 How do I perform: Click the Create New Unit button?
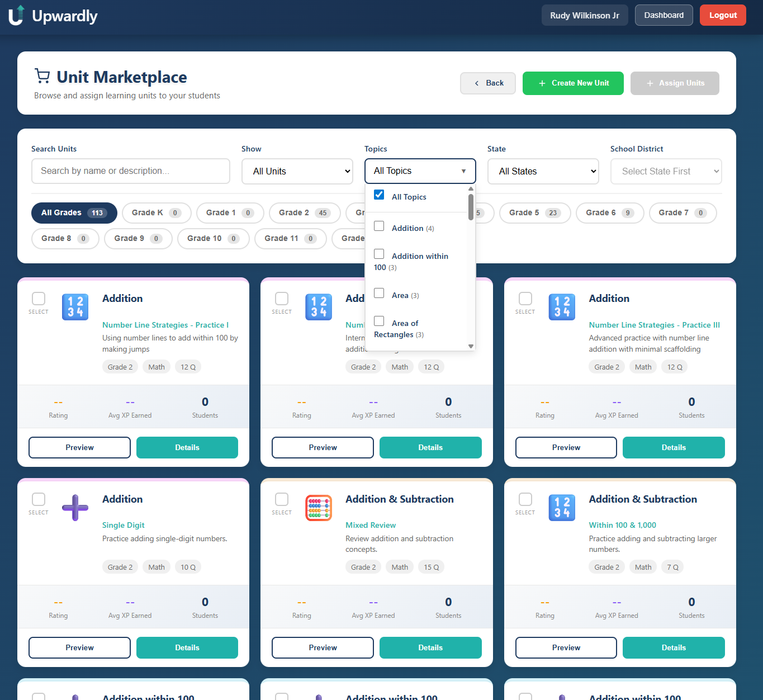[x=573, y=83]
